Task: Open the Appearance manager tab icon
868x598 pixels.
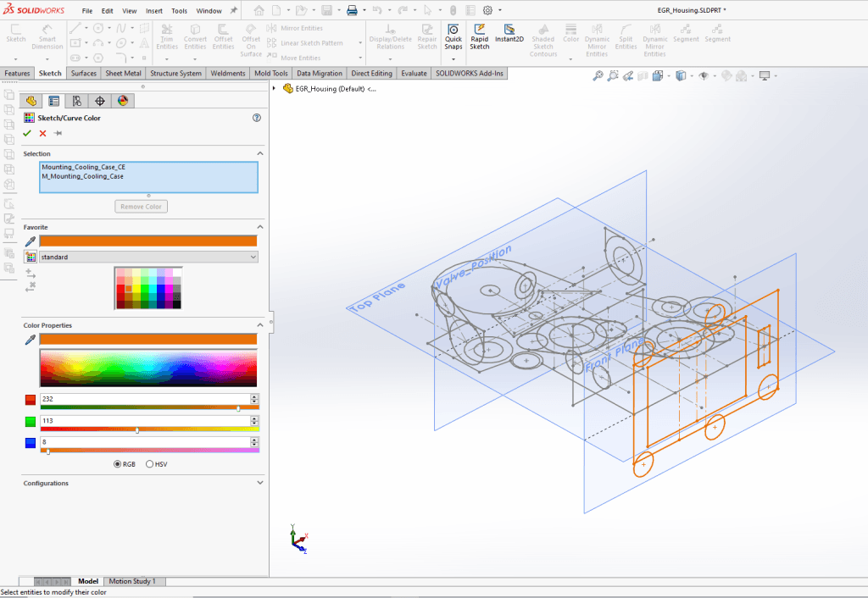Action: 123,101
